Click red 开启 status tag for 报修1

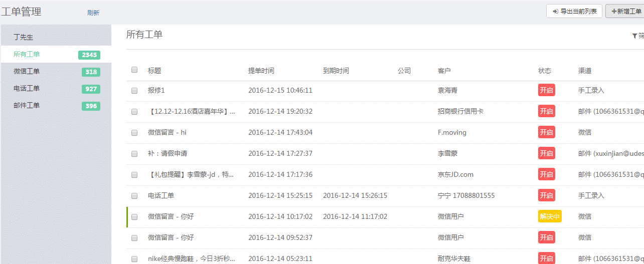tap(546, 90)
